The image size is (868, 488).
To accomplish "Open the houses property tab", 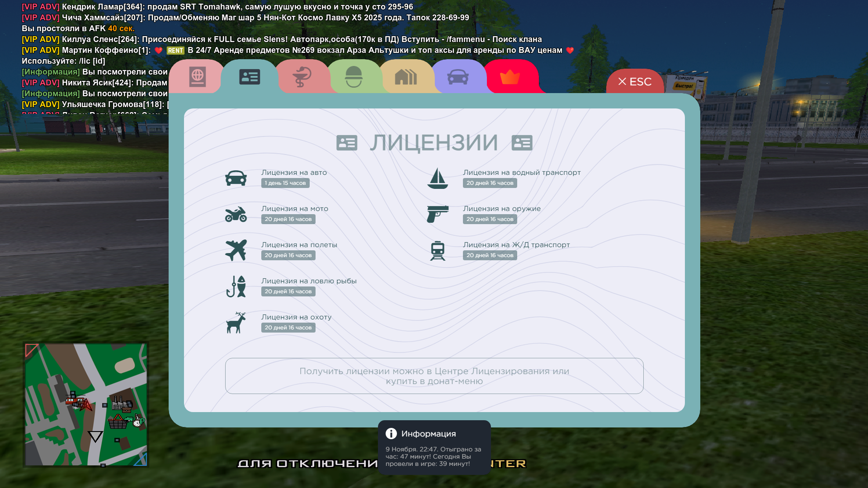I will [x=406, y=77].
